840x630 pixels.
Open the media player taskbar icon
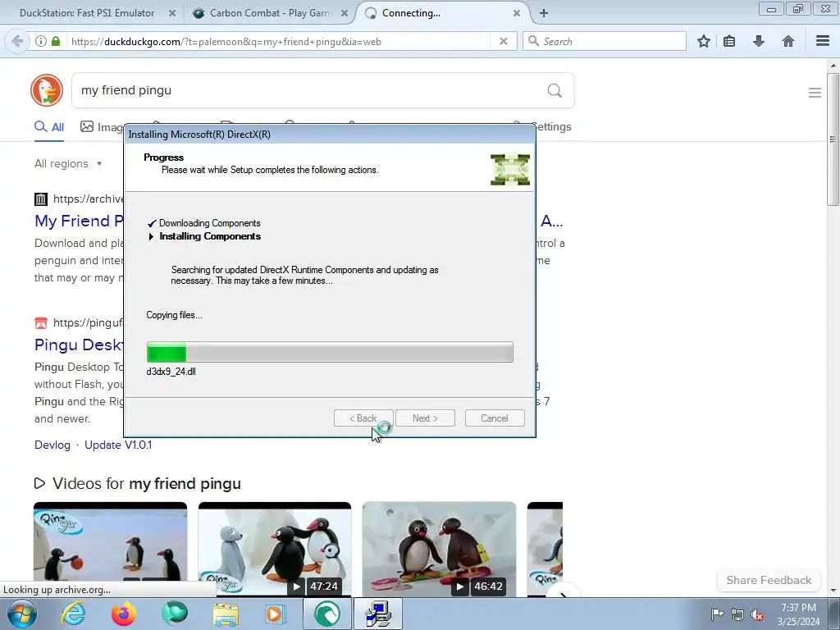pos(276,614)
